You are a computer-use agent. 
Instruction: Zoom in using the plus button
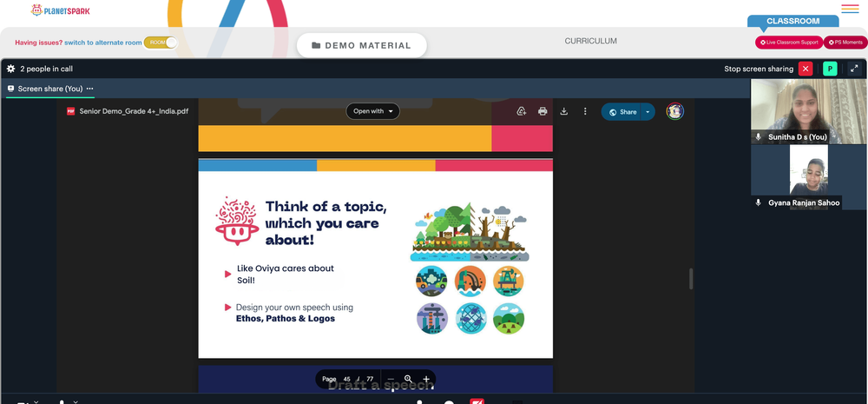425,379
